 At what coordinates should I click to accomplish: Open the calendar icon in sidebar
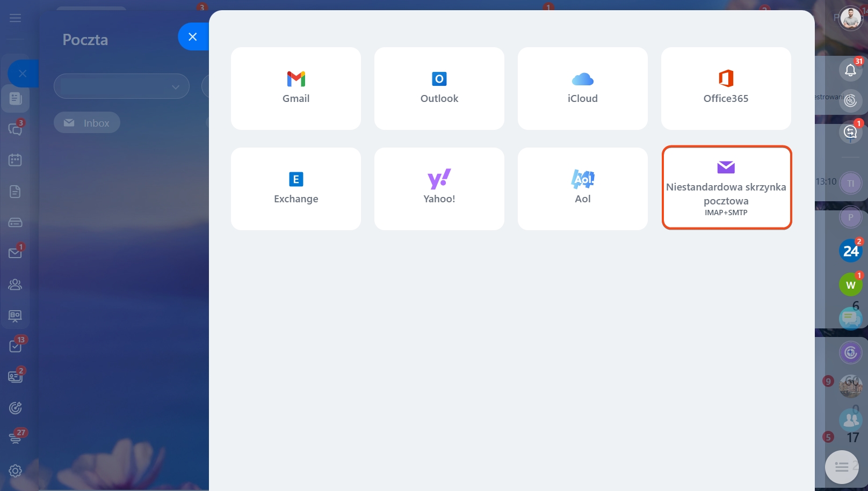pyautogui.click(x=15, y=160)
